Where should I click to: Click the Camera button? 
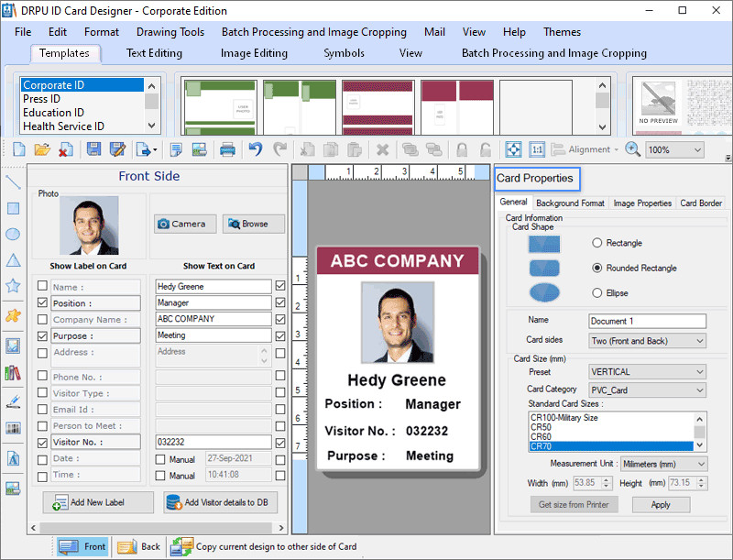(185, 224)
